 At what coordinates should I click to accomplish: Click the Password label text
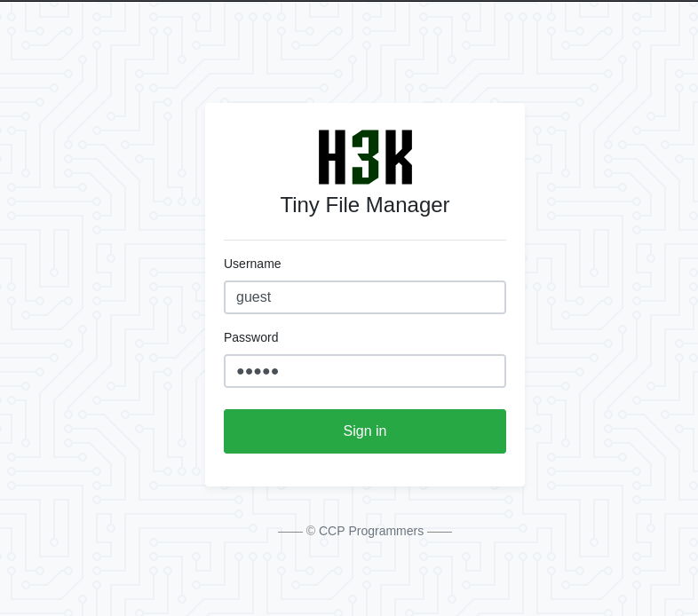pos(251,337)
